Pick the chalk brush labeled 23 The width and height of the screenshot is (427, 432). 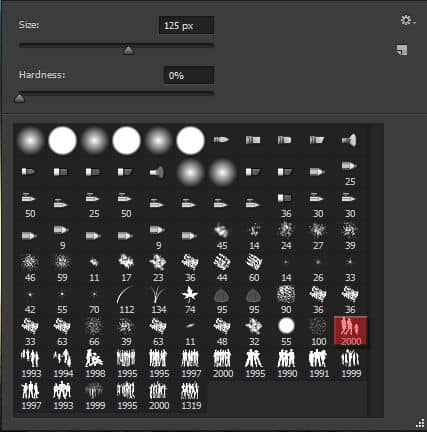click(x=158, y=268)
